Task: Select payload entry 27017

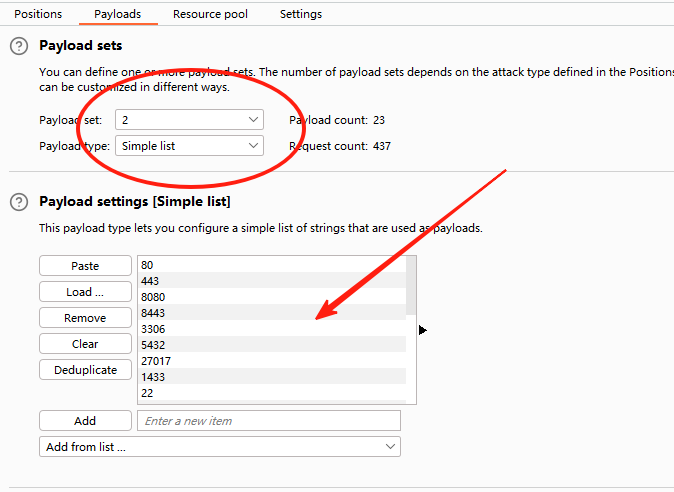Action: point(272,361)
